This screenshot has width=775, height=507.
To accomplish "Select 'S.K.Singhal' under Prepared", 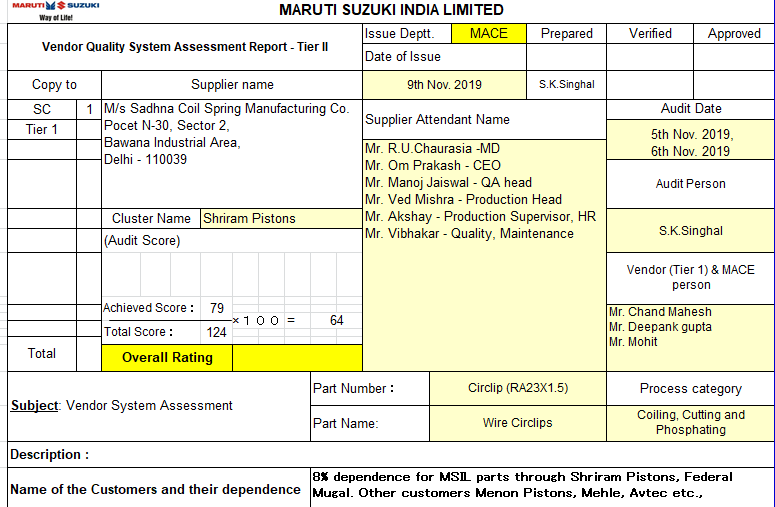I will [566, 85].
